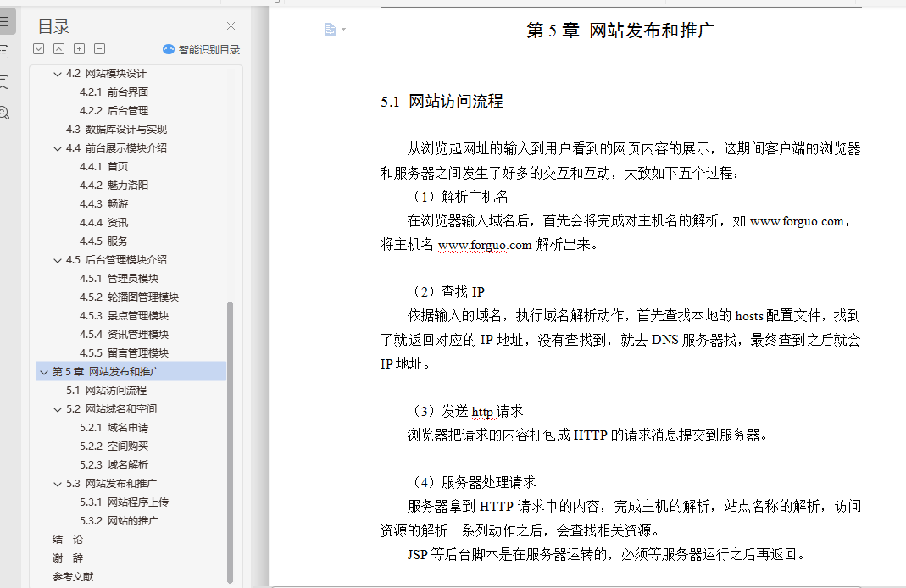This screenshot has width=906, height=588.
Task: Click the downward level arrow box icon in 目录 panel
Action: (x=39, y=49)
